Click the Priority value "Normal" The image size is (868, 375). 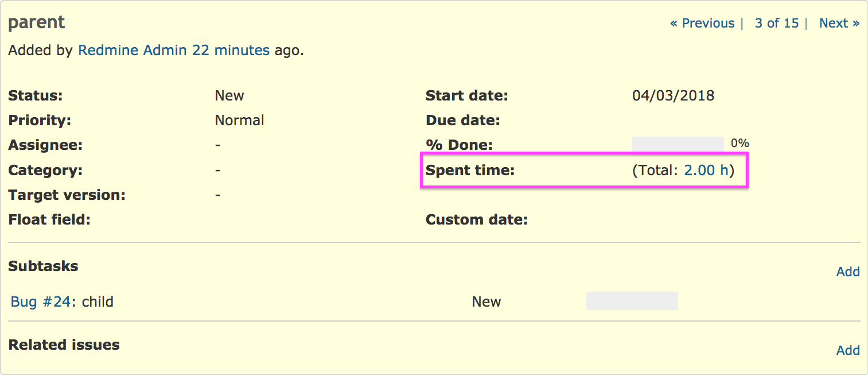click(x=239, y=121)
